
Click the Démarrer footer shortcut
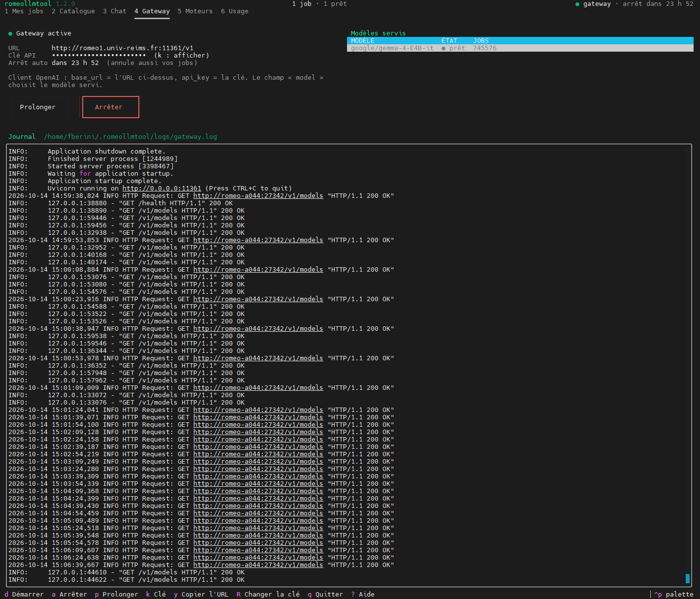pos(24,595)
